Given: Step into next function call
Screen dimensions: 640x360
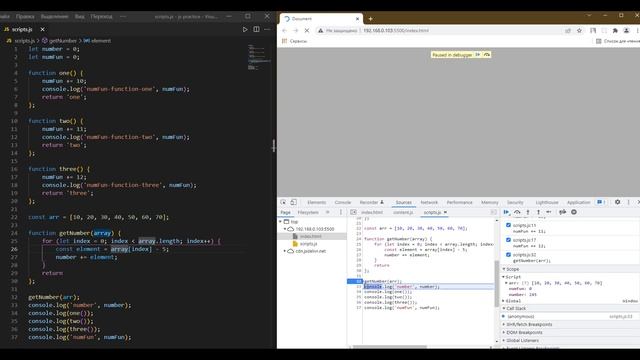Looking at the screenshot, I should tap(528, 212).
